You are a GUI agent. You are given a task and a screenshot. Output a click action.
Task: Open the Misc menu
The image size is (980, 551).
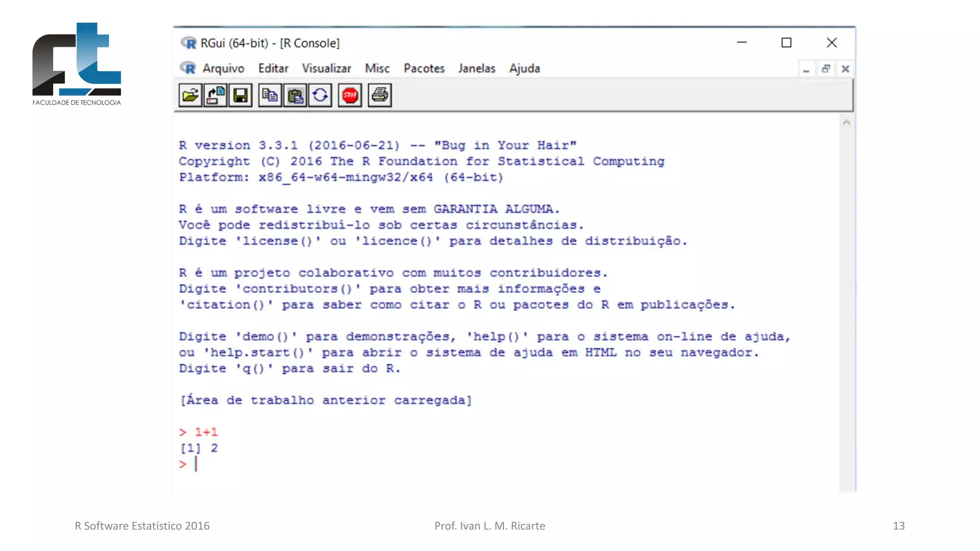(x=377, y=68)
